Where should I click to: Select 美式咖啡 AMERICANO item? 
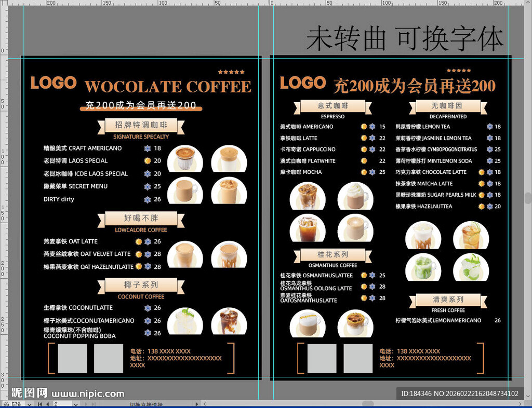(x=307, y=127)
